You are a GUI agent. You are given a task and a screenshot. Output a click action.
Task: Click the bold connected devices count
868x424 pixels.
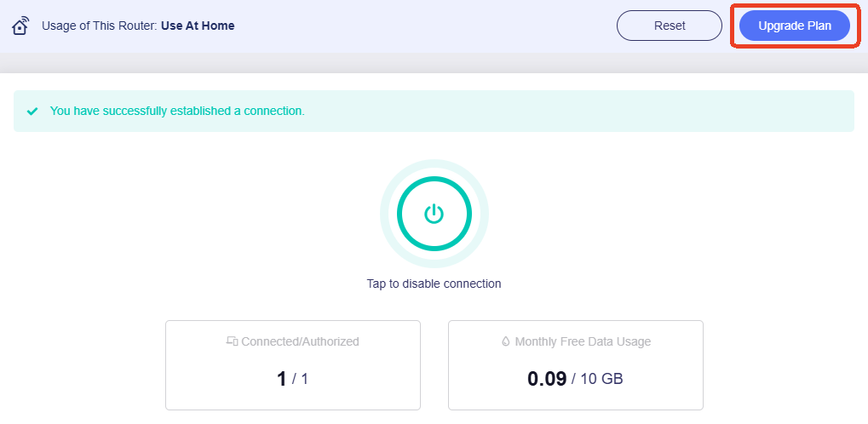pyautogui.click(x=282, y=379)
